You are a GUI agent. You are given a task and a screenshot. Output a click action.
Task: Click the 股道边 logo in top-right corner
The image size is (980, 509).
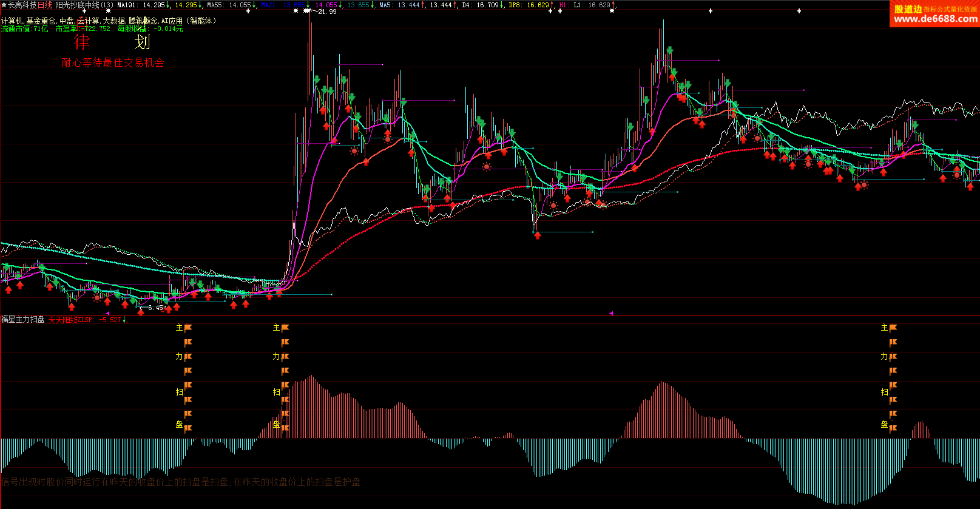click(x=908, y=8)
